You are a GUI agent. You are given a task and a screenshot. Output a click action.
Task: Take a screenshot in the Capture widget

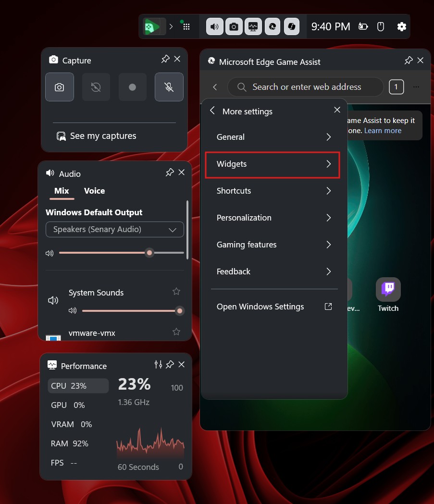click(59, 87)
